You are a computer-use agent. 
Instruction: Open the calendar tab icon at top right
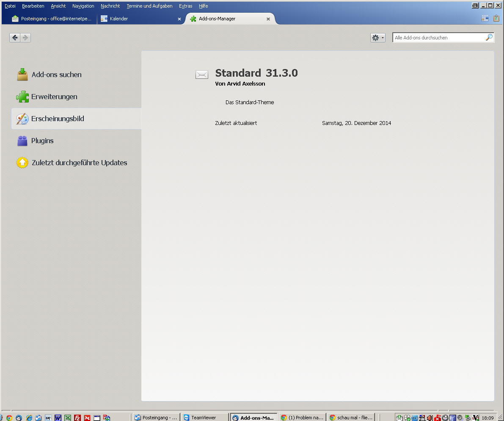point(485,18)
